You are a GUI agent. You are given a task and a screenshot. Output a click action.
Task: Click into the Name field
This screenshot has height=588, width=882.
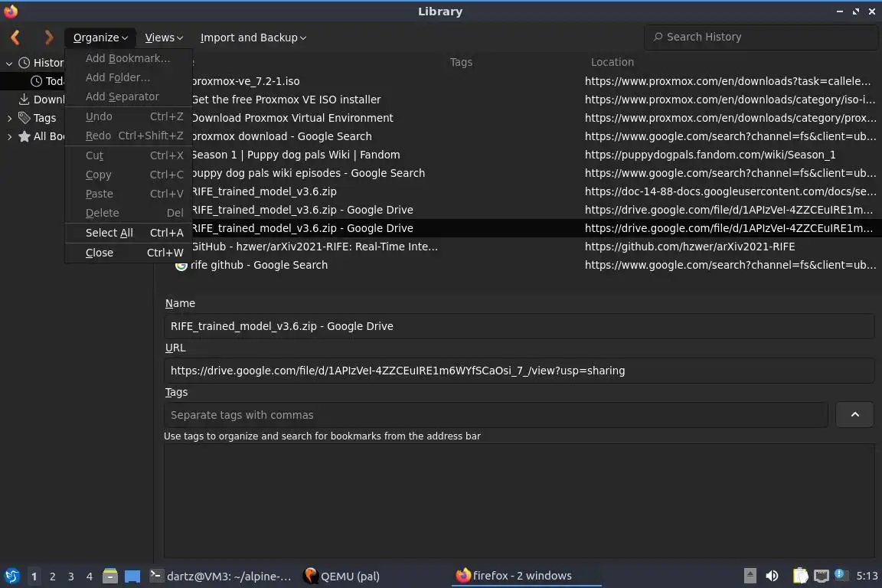point(518,326)
